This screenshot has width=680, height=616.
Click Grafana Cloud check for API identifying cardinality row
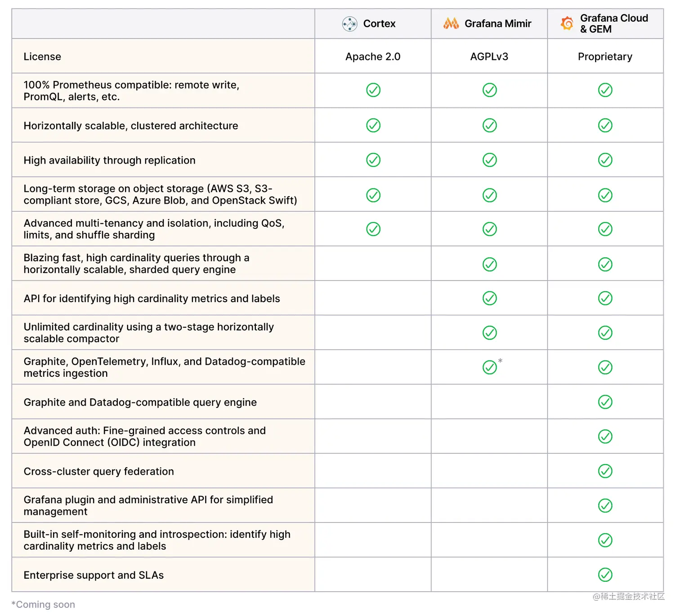click(x=605, y=299)
